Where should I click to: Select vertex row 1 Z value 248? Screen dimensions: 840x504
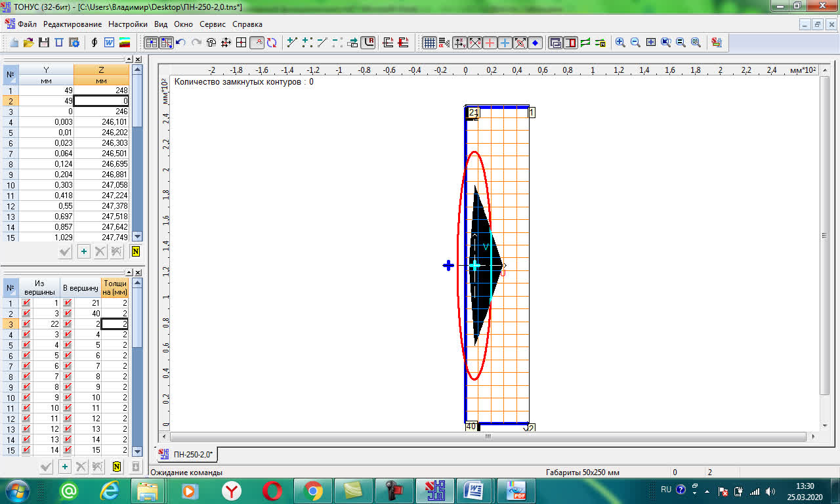[101, 91]
